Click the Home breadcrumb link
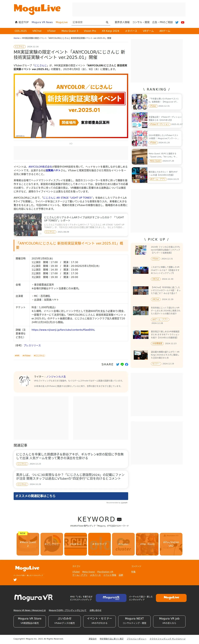This screenshot has width=199, height=644. (16, 38)
